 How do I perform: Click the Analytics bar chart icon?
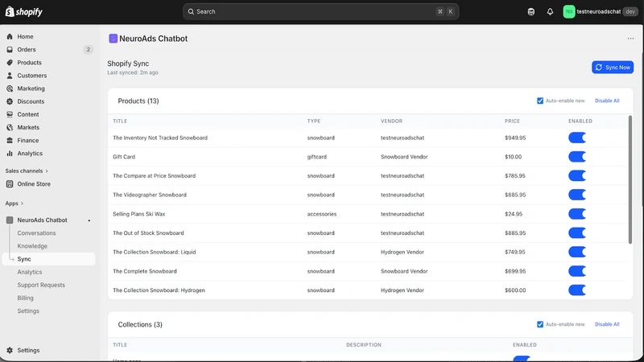(x=10, y=154)
